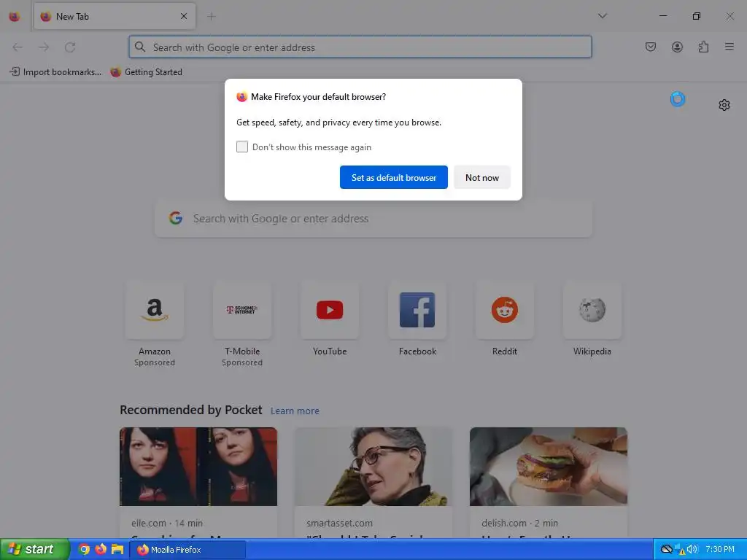
Task: Check Don't show this message again
Action: (x=242, y=147)
